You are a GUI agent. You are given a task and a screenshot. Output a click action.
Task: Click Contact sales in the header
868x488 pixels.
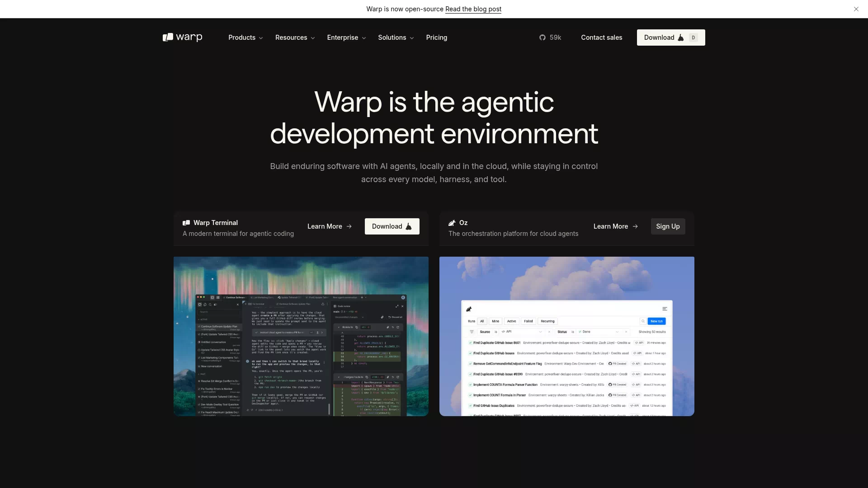601,38
